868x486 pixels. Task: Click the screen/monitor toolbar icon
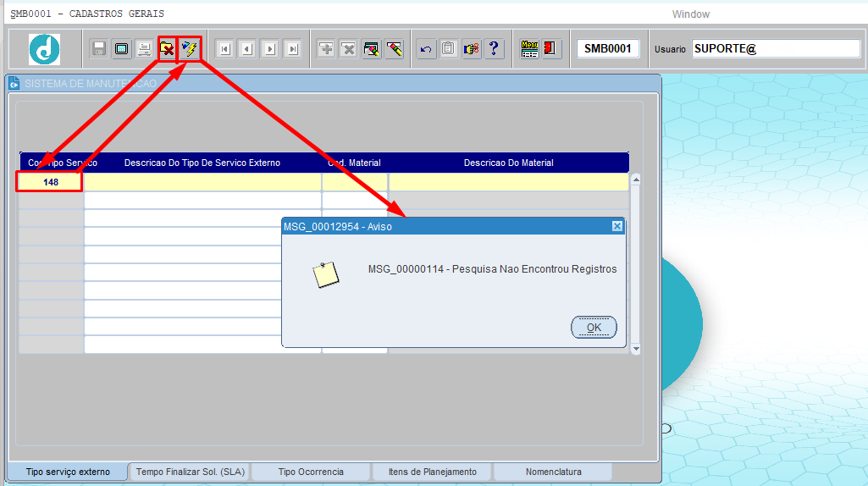pos(121,49)
